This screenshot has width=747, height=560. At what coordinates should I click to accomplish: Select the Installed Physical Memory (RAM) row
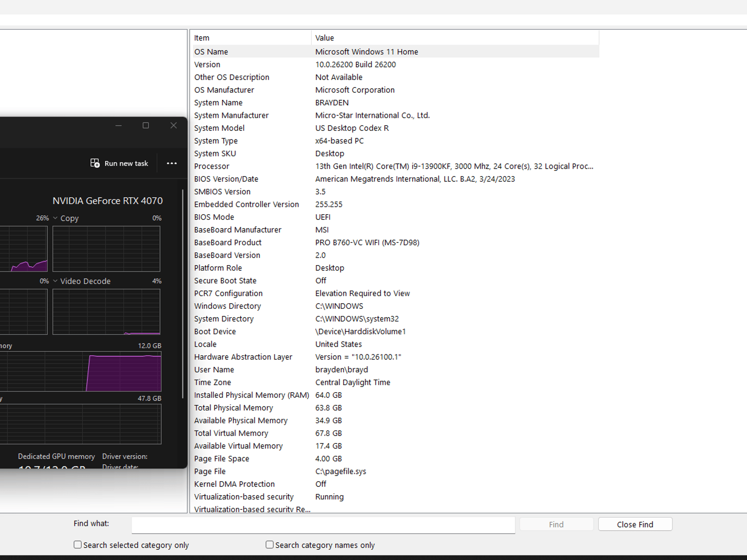tap(396, 395)
